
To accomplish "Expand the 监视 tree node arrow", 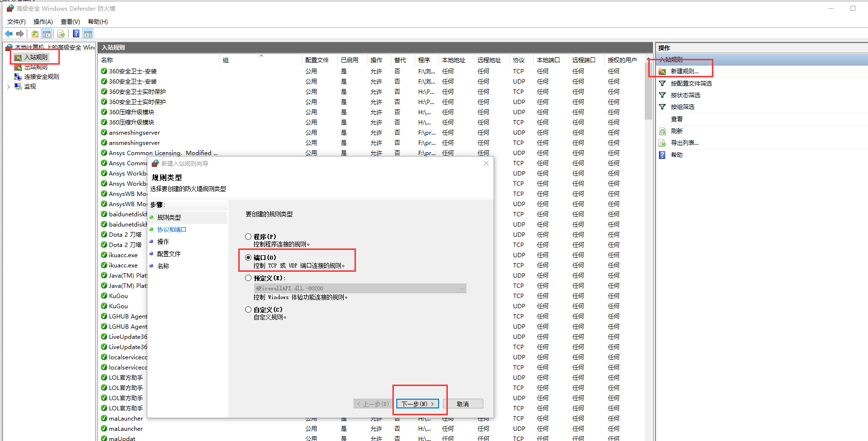I will [x=8, y=87].
